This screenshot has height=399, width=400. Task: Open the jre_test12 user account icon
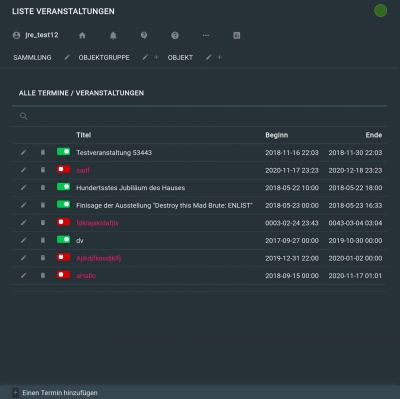point(16,35)
